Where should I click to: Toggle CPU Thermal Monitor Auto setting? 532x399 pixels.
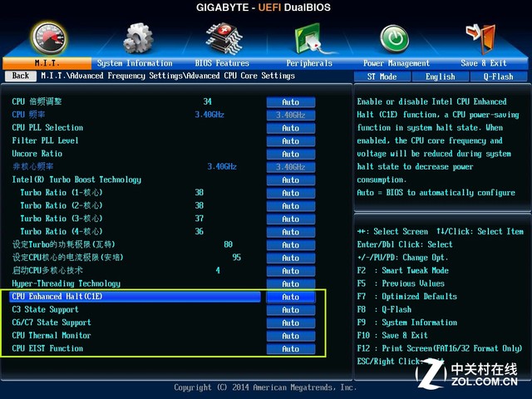[x=291, y=336]
